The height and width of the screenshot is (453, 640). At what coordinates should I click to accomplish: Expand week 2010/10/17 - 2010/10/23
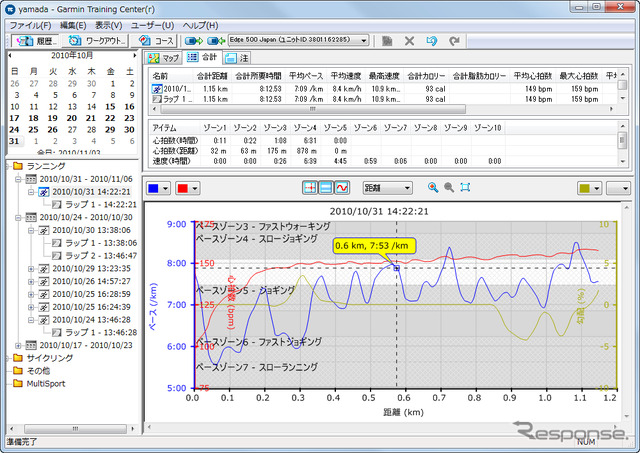click(x=18, y=345)
